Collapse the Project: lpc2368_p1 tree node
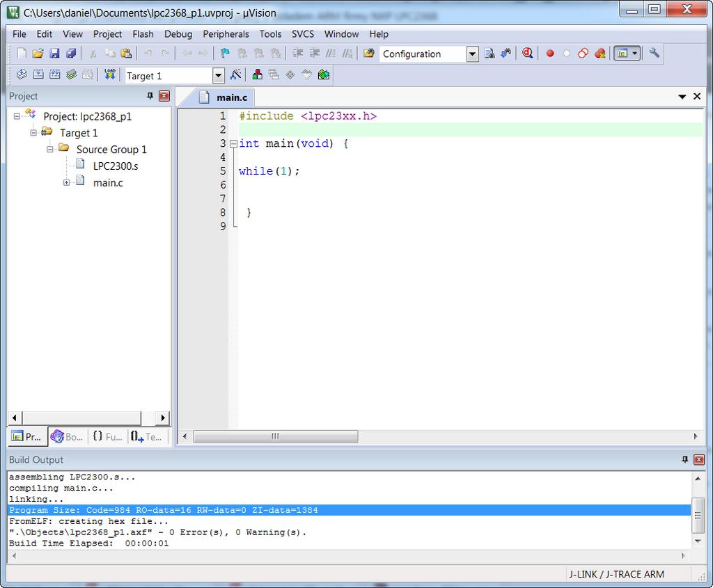This screenshot has height=588, width=713. [x=17, y=116]
